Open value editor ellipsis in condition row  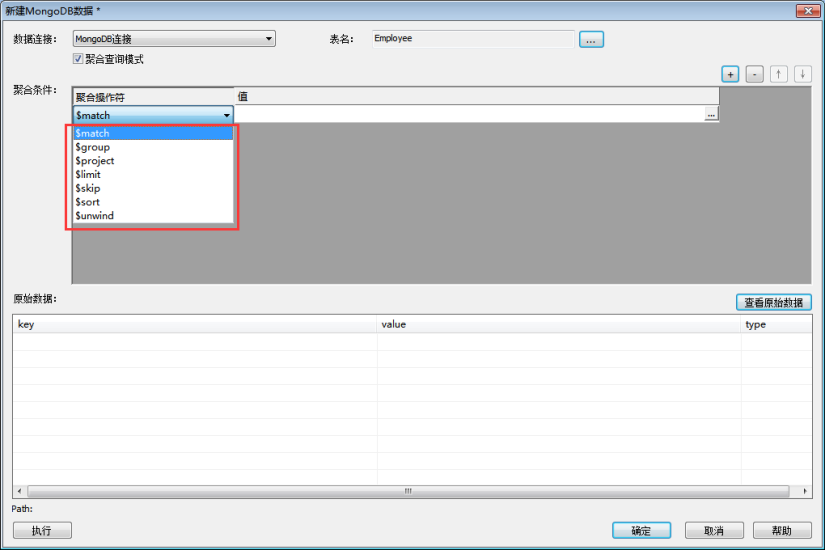711,115
